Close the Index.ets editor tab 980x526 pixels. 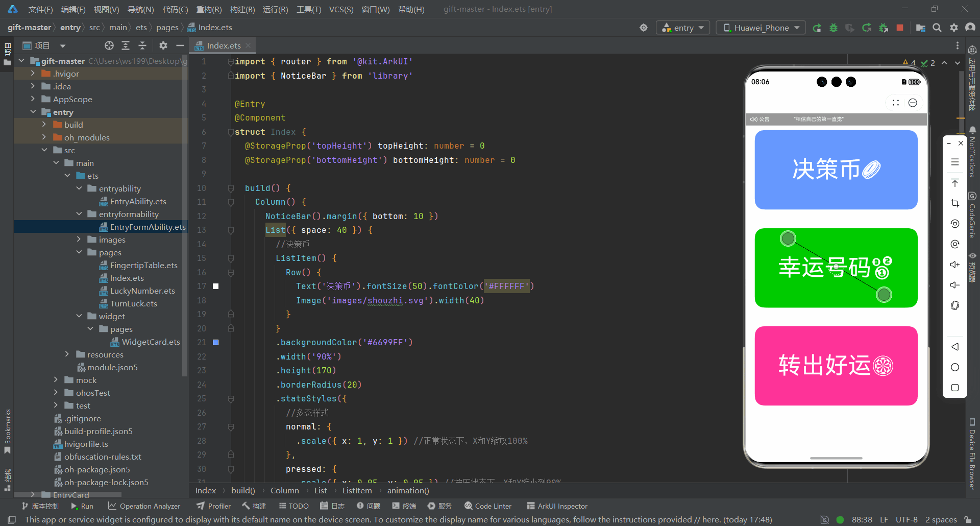[x=248, y=46]
